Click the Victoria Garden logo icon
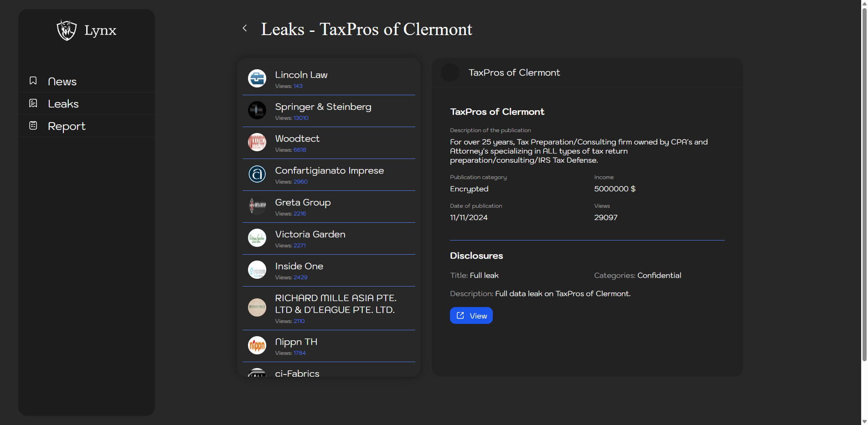 257,238
